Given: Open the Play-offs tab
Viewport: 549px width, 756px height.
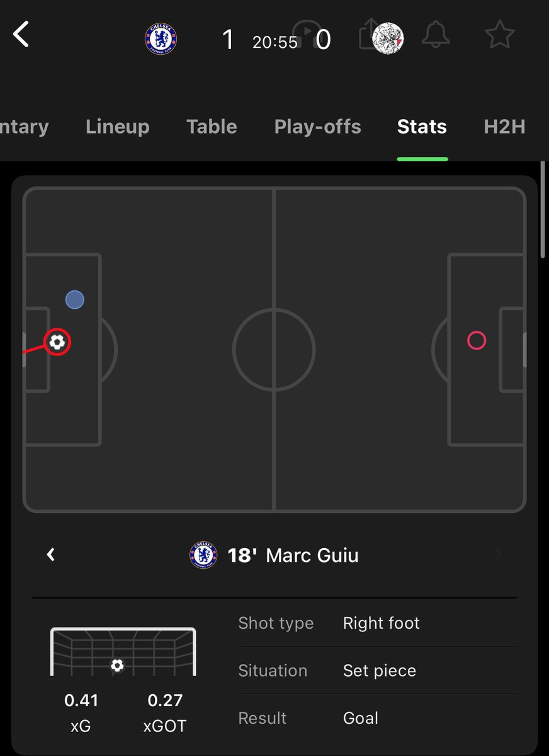Looking at the screenshot, I should click(x=317, y=127).
